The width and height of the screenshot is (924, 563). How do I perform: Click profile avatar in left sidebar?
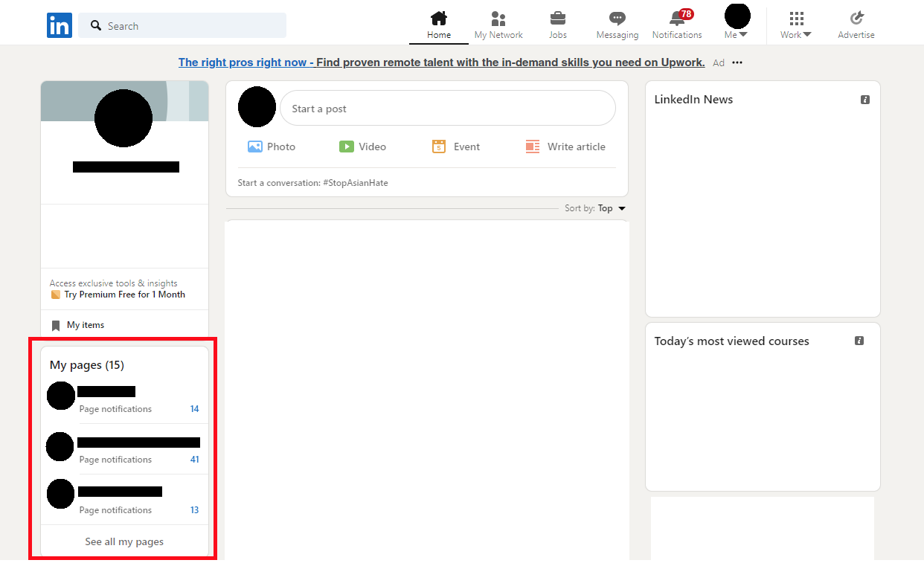pyautogui.click(x=123, y=118)
